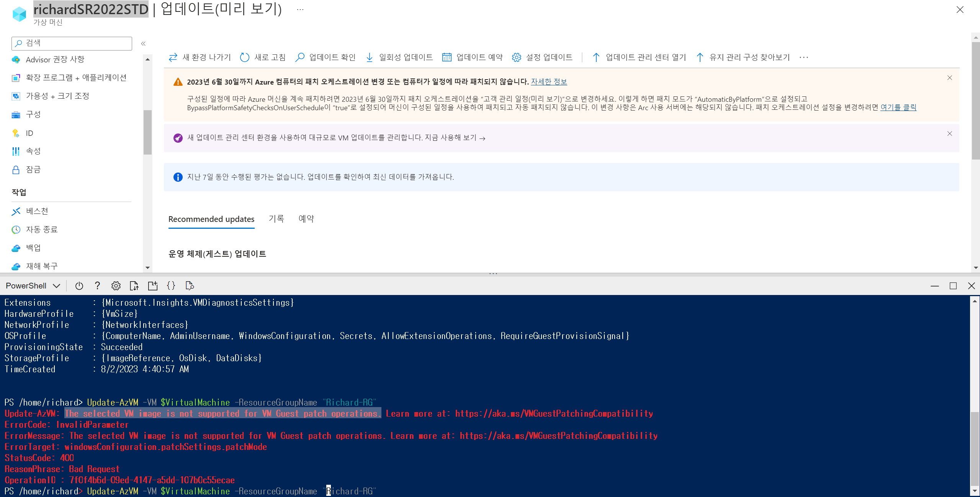Open 업데이트 예약 calendar option

(x=473, y=57)
